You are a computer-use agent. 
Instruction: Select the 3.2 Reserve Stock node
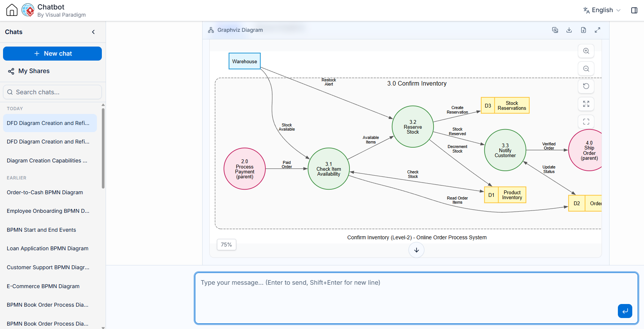tap(413, 126)
